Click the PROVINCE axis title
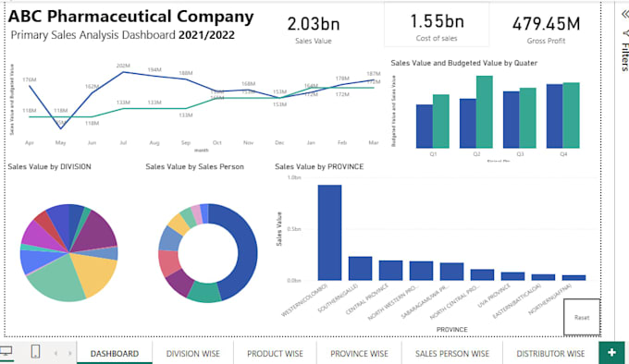The width and height of the screenshot is (629, 364). [451, 329]
